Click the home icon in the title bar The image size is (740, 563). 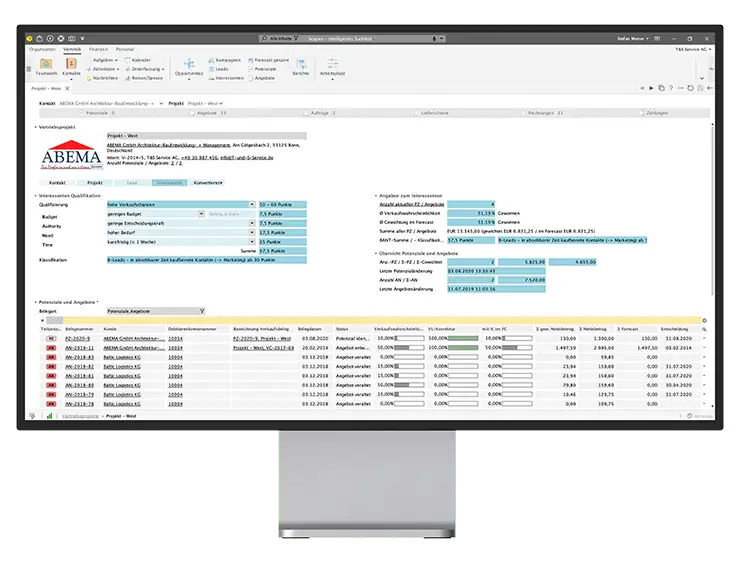(x=39, y=38)
